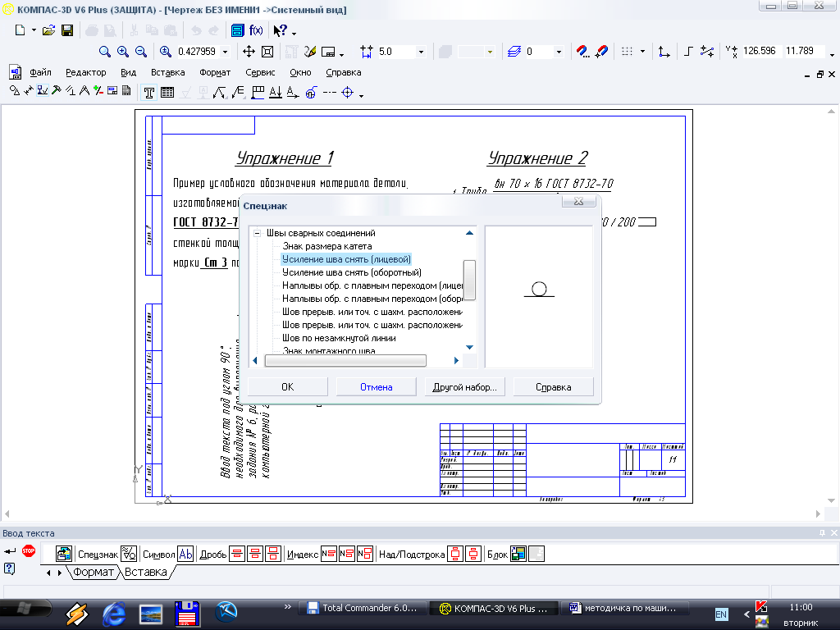Click the pan (move view) cross-arrows icon

pos(249,52)
